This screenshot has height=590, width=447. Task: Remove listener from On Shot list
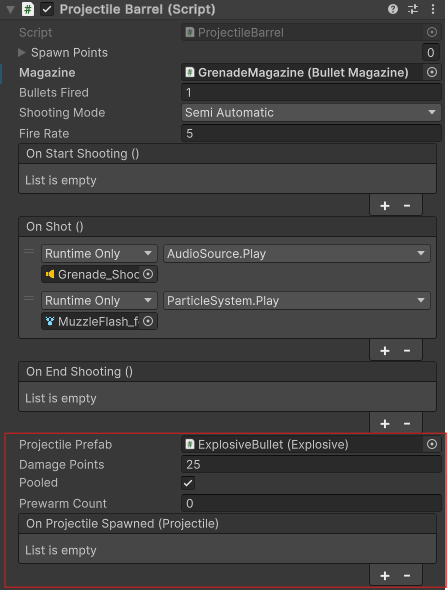coord(407,351)
